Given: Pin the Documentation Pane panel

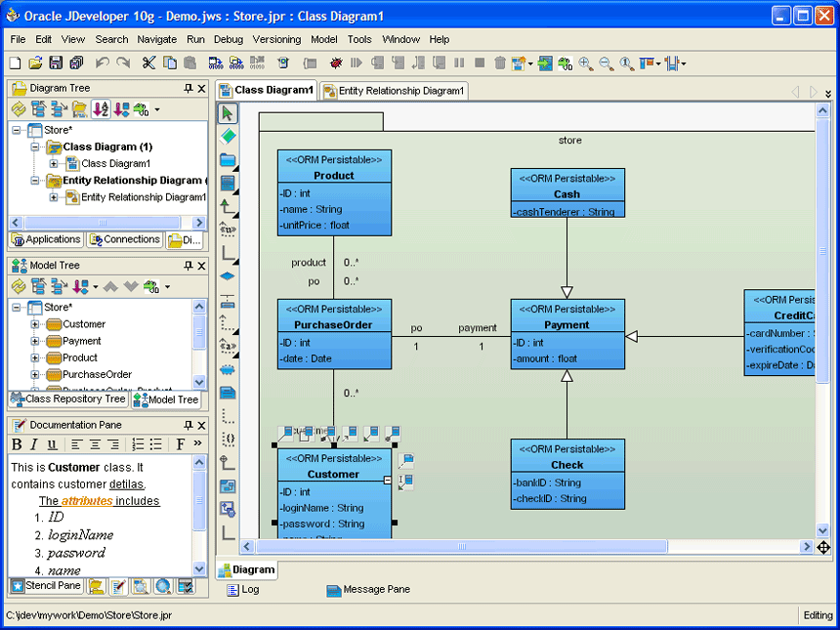Looking at the screenshot, I should (189, 425).
